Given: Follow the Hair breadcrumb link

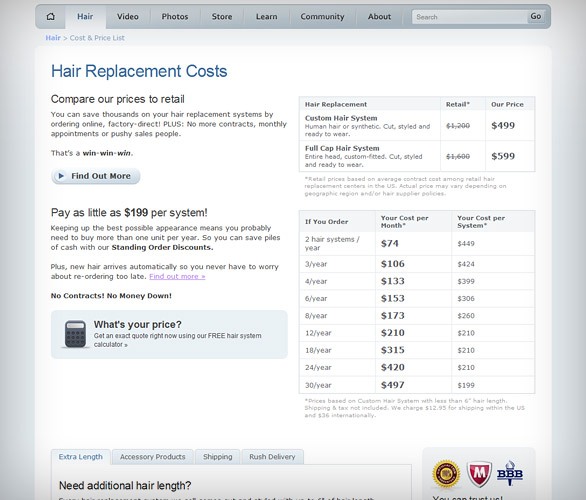Looking at the screenshot, I should (x=53, y=38).
